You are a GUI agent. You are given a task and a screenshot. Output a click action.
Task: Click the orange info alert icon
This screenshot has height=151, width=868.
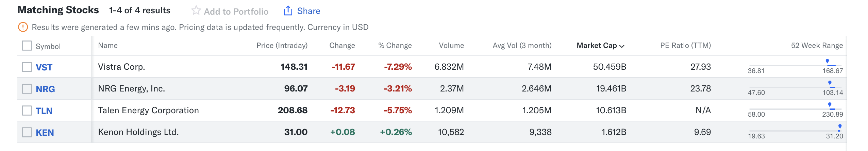point(23,27)
